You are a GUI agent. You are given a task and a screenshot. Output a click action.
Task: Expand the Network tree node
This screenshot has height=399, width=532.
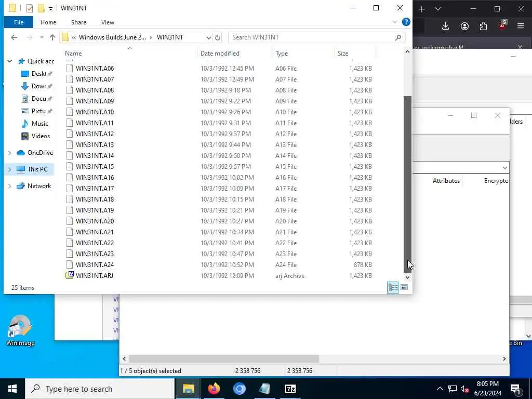point(10,186)
